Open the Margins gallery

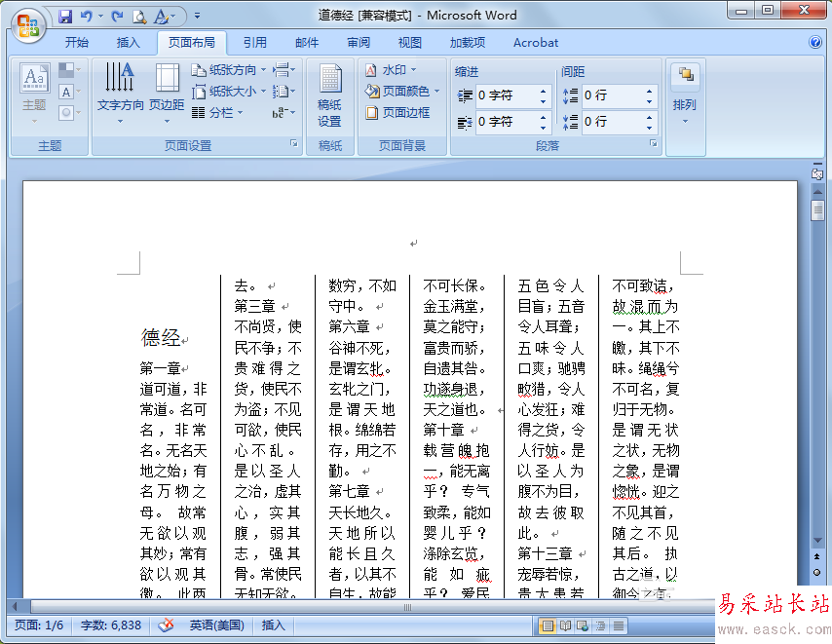[x=167, y=94]
